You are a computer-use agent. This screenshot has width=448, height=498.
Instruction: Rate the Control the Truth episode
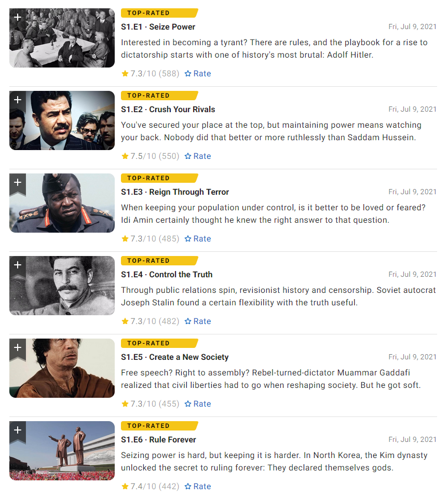click(x=198, y=321)
